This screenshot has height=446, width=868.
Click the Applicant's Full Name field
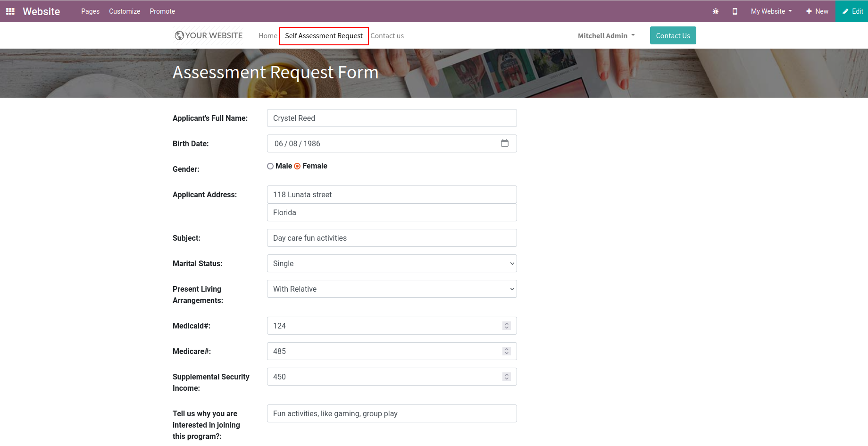(392, 118)
